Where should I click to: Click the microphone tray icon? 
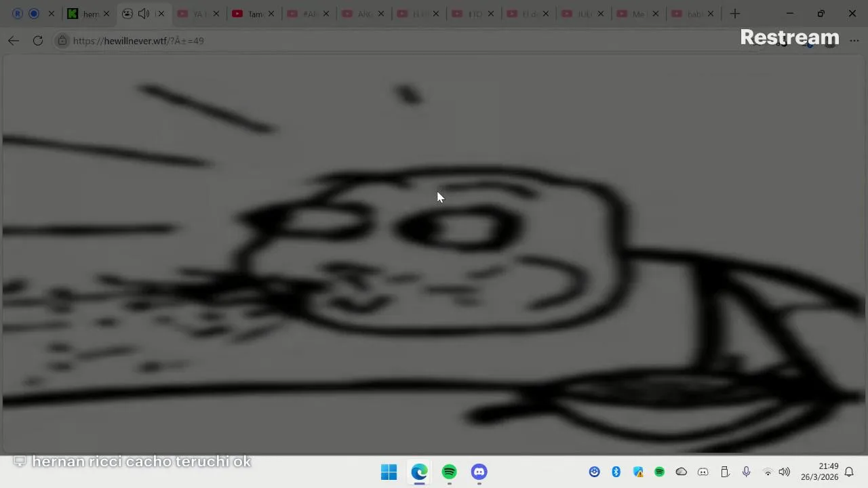(x=747, y=472)
